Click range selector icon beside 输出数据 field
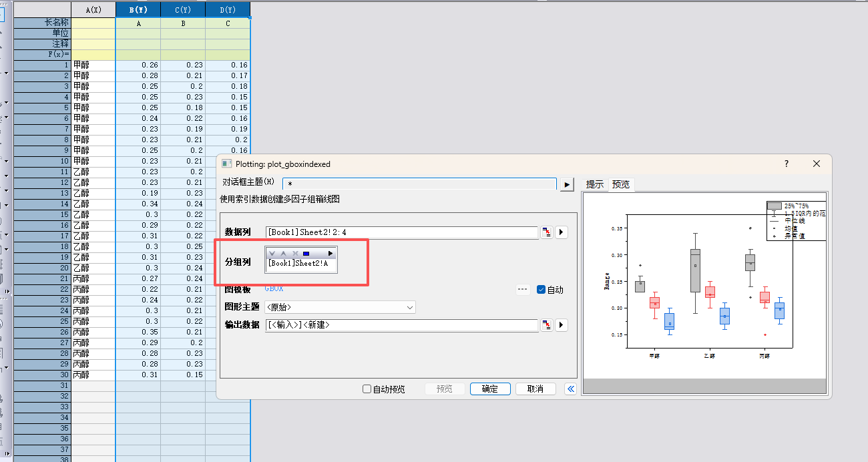This screenshot has height=462, width=868. (547, 325)
